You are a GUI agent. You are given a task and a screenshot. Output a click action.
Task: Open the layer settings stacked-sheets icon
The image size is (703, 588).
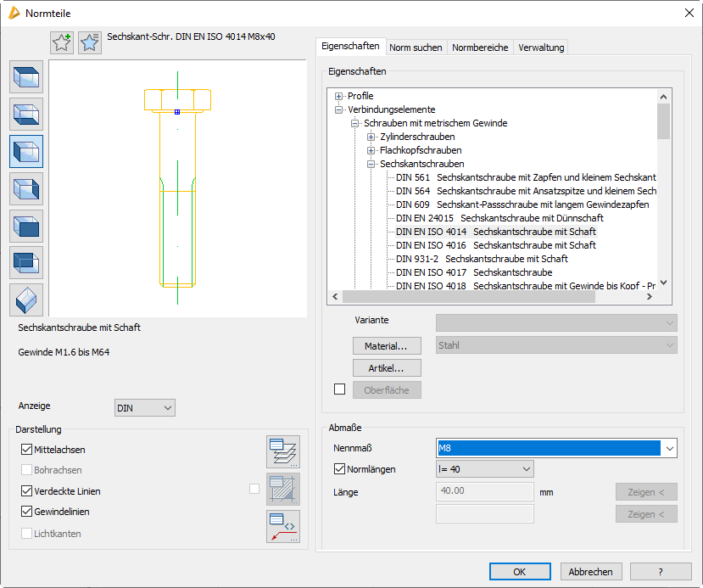pyautogui.click(x=282, y=451)
